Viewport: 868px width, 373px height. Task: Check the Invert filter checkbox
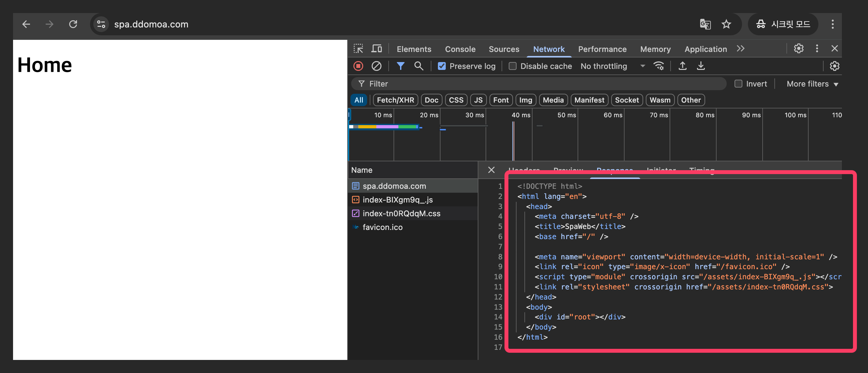tap(738, 84)
